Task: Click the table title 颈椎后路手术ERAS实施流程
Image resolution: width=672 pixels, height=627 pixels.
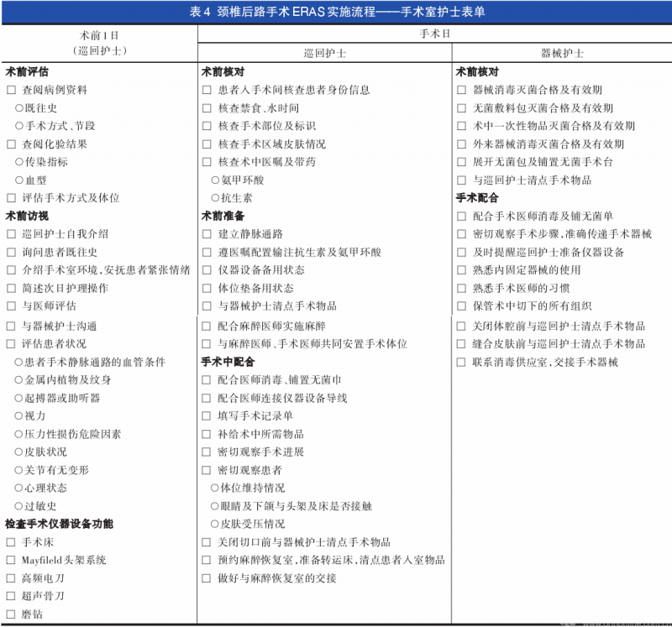Action: tap(297, 12)
